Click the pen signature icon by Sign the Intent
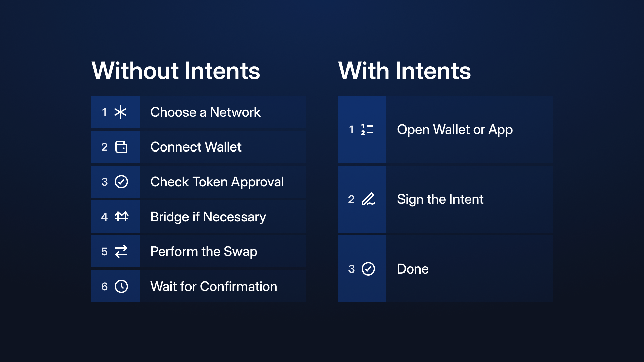This screenshot has height=362, width=644. click(368, 199)
